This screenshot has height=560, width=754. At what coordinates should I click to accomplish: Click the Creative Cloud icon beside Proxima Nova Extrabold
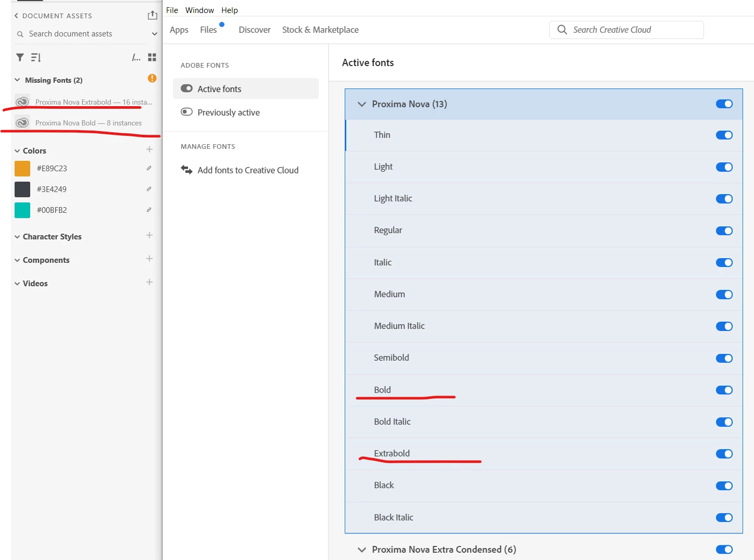[22, 101]
